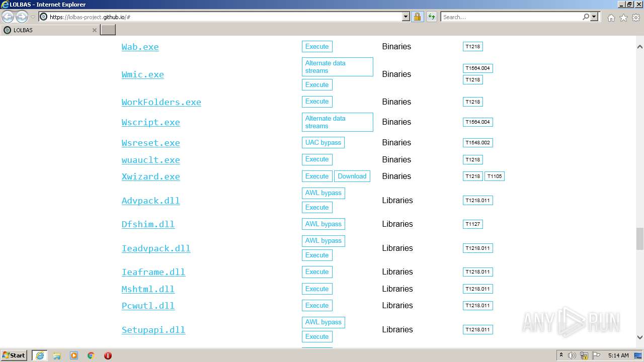The image size is (644, 362).
Task: Open the search provider dropdown arrow
Action: coord(594,17)
